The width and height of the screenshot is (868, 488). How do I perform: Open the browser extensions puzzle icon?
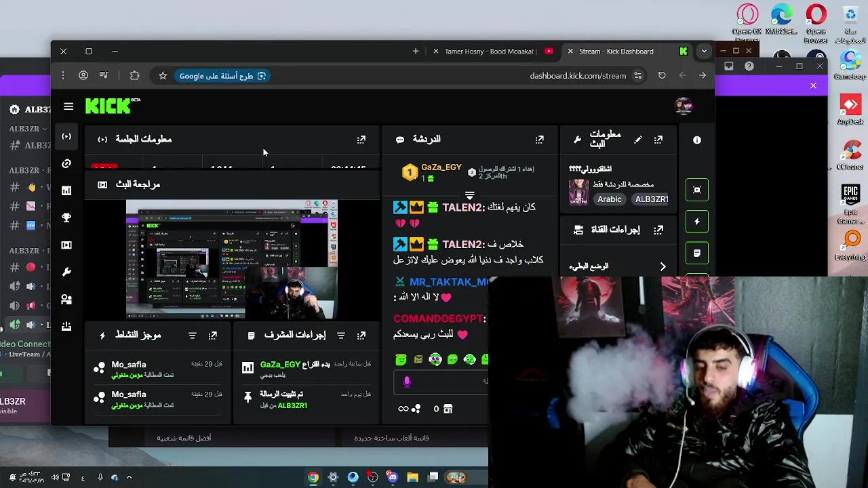click(x=134, y=76)
